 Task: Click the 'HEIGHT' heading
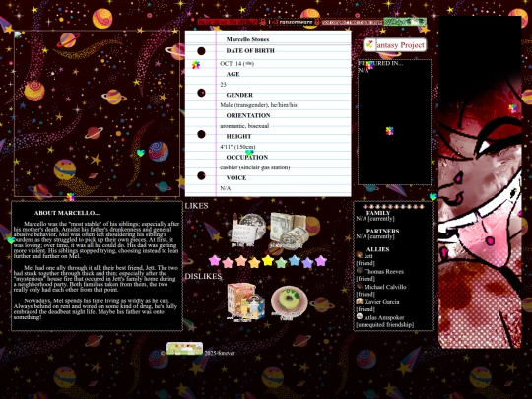click(238, 136)
